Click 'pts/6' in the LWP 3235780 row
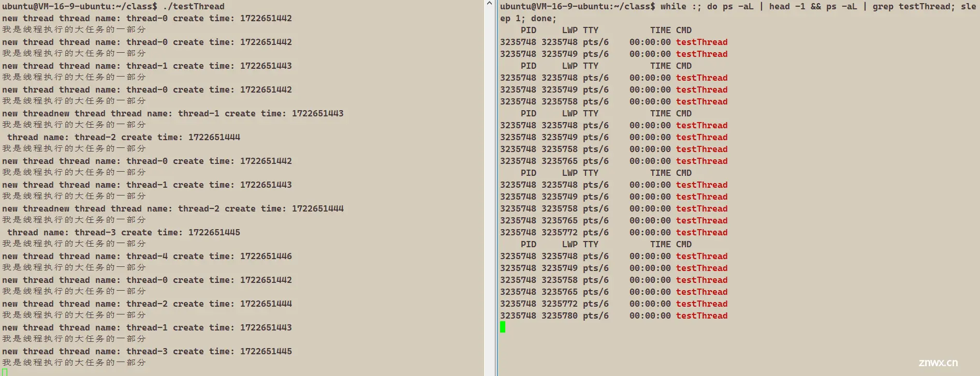The image size is (980, 376). (596, 315)
